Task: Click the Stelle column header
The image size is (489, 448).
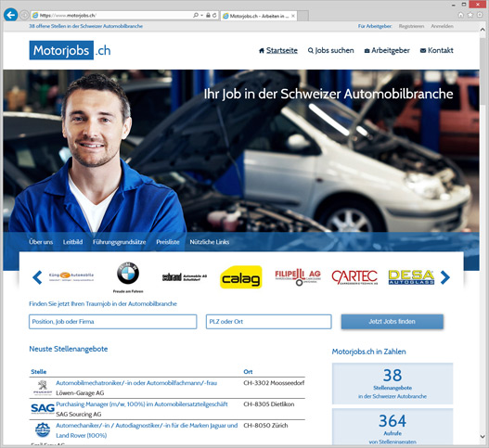Action: (x=39, y=372)
